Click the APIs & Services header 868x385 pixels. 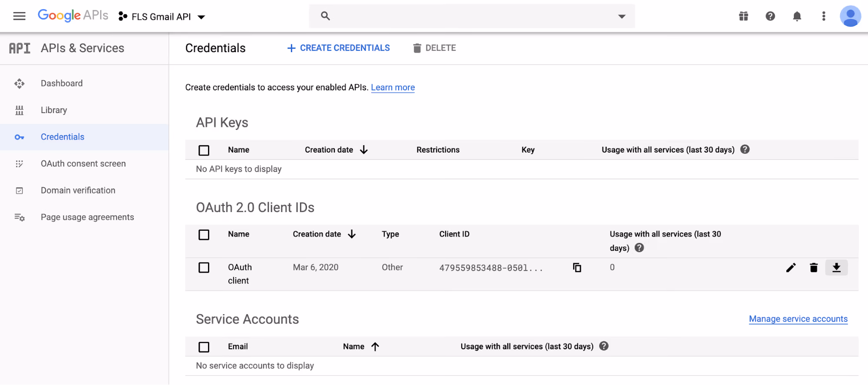[83, 48]
